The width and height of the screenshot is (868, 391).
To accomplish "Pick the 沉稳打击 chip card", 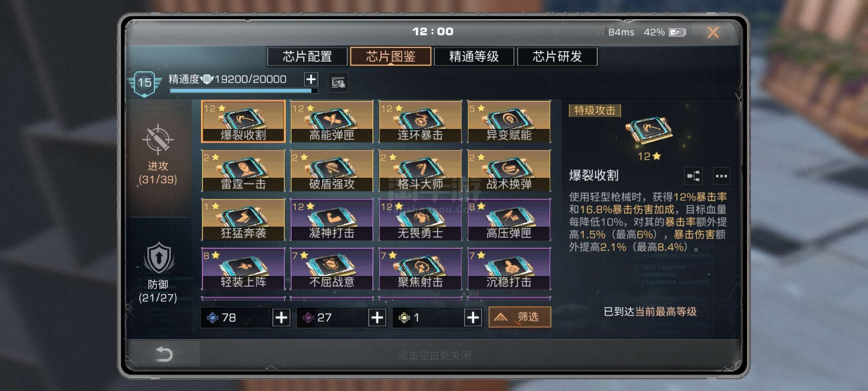I will (x=509, y=269).
